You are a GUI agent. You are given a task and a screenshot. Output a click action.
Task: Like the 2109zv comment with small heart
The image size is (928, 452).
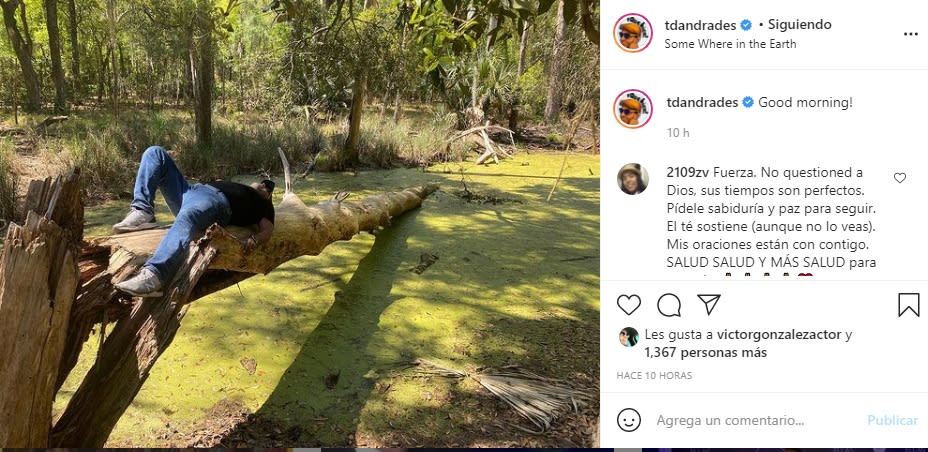coord(900,178)
